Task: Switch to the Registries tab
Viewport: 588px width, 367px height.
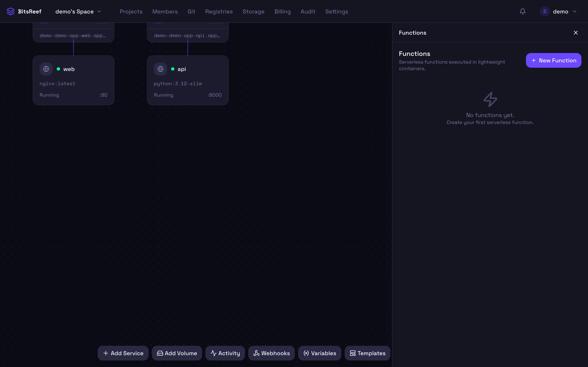Action: tap(219, 11)
